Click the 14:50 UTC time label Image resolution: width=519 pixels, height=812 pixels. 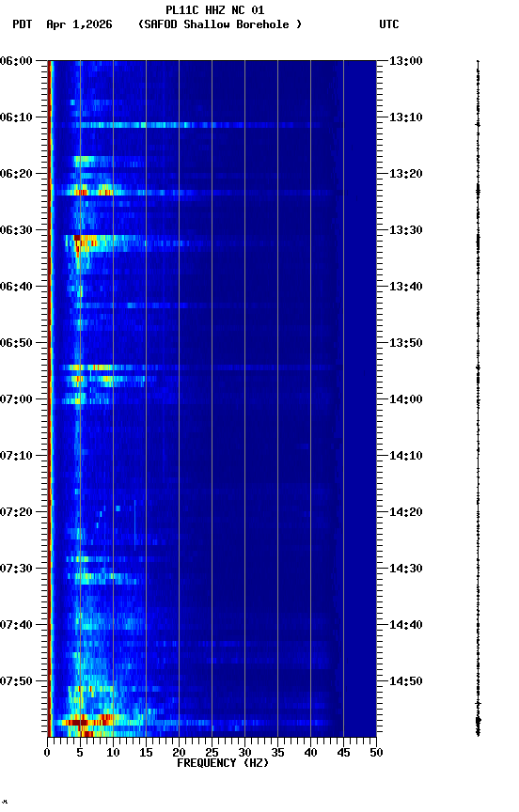coord(406,681)
